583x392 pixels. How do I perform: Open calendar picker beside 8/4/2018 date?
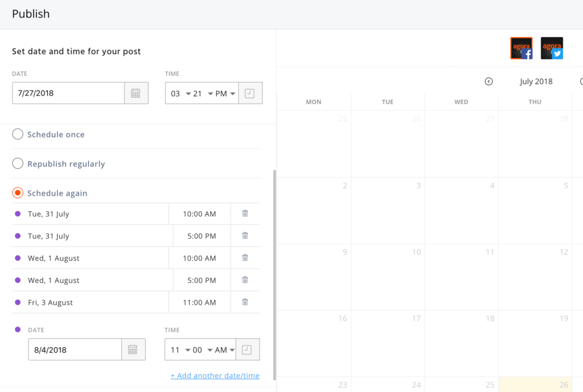133,350
